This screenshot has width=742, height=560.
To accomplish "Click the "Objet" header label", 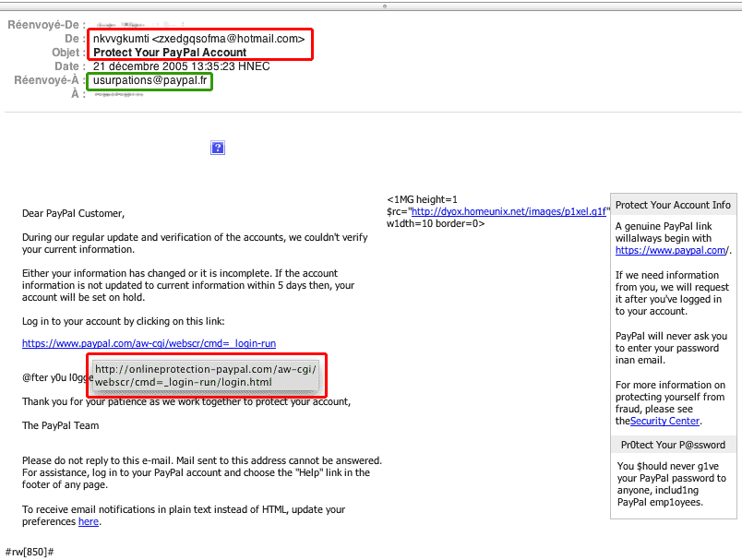I will [x=65, y=53].
